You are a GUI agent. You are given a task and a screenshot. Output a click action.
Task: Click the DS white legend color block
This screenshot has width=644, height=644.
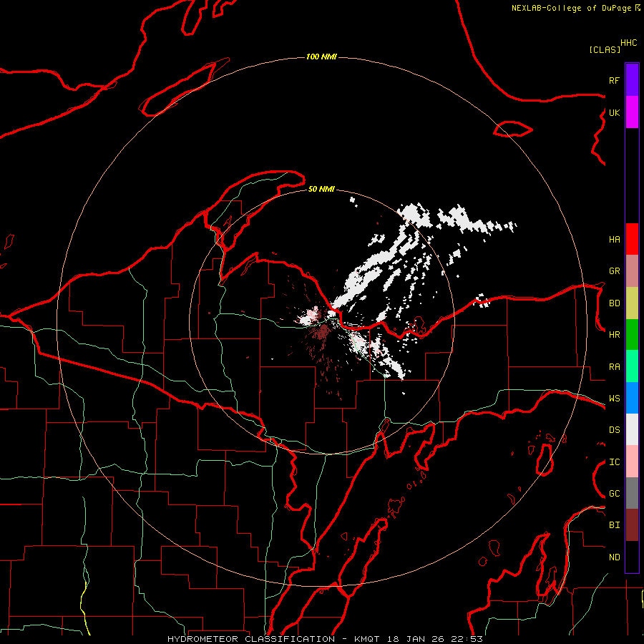pyautogui.click(x=632, y=429)
